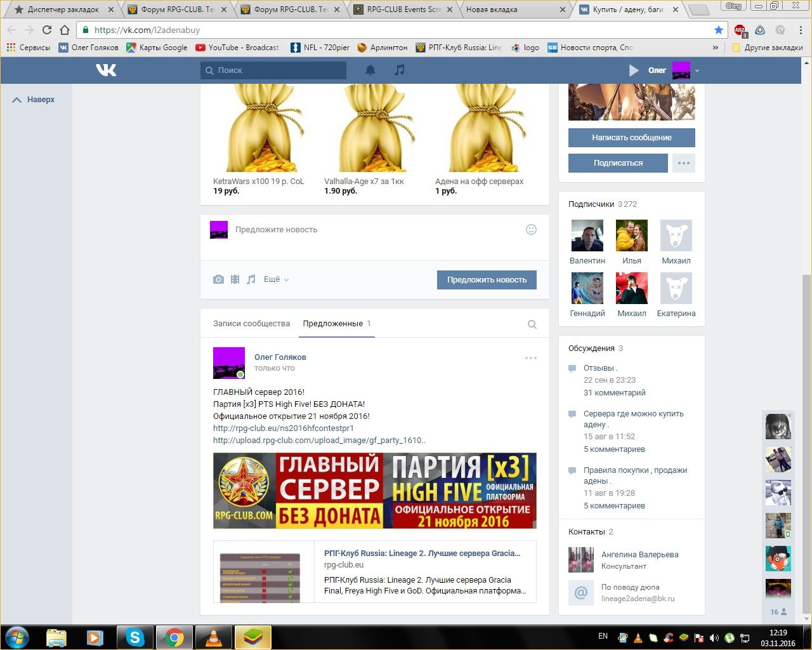The height and width of the screenshot is (650, 812).
Task: Open the Другие закладки bookmarks folder
Action: (768, 48)
